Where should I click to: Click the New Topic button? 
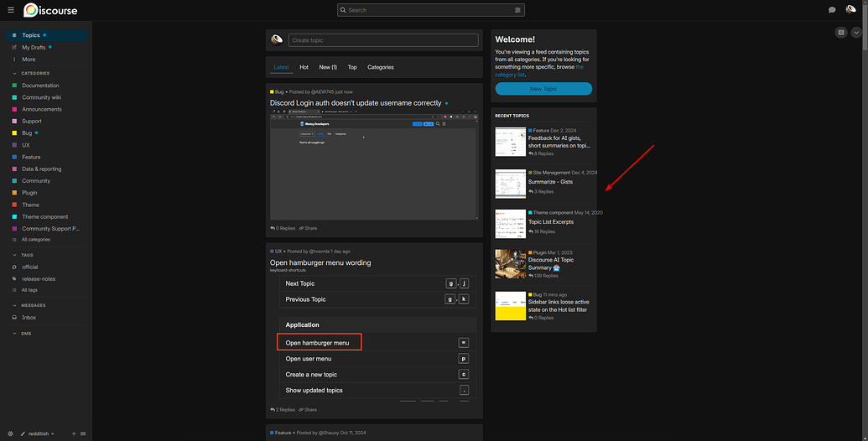(543, 89)
